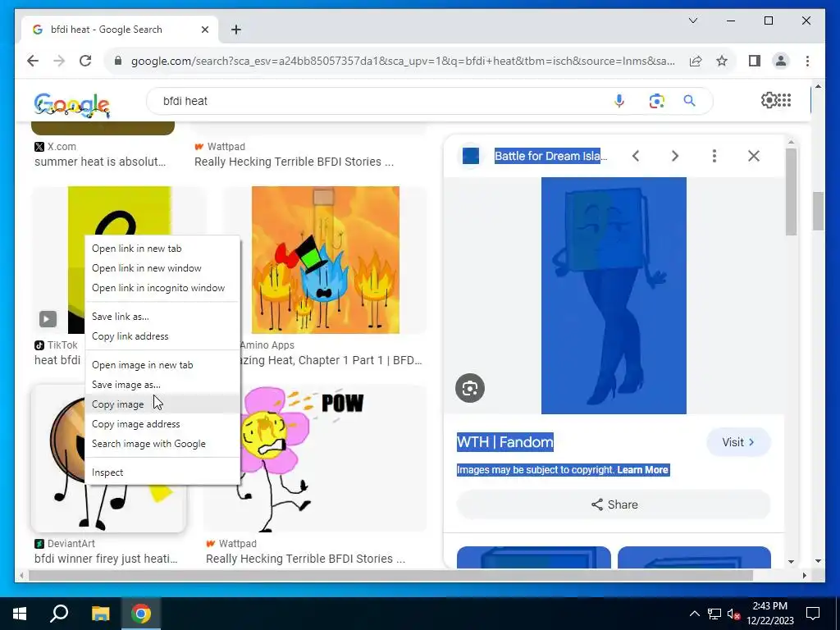The width and height of the screenshot is (840, 630).
Task: Visit the WTH Fandom page
Action: 738,442
